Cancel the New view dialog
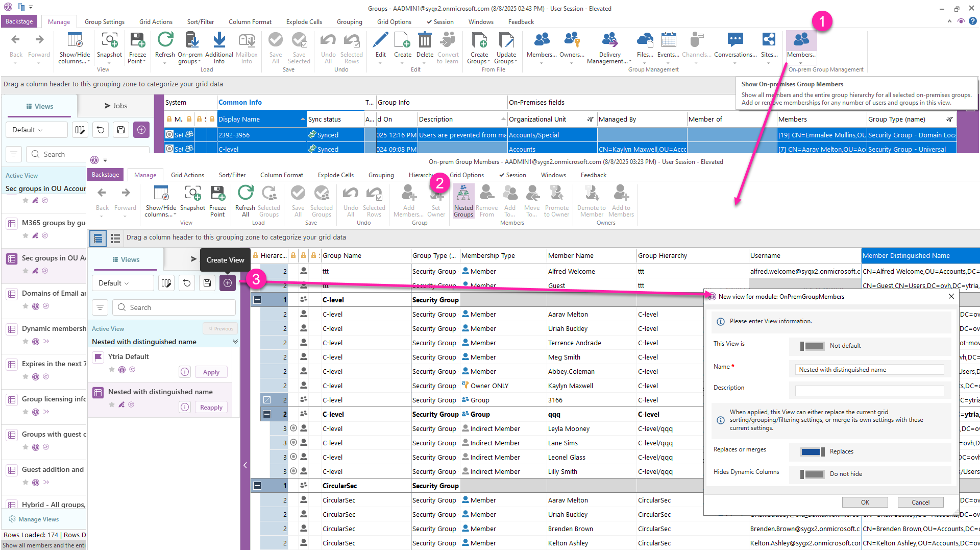 (921, 503)
